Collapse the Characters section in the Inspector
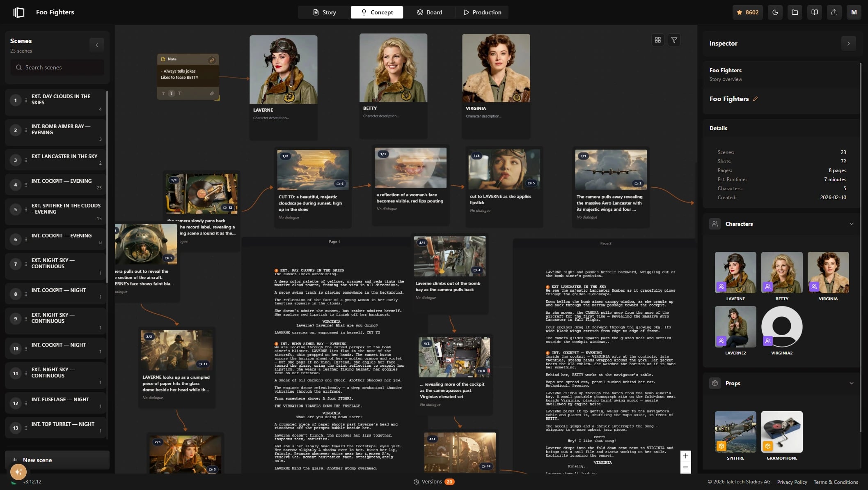Viewport: 868px width, 490px height. pyautogui.click(x=852, y=224)
